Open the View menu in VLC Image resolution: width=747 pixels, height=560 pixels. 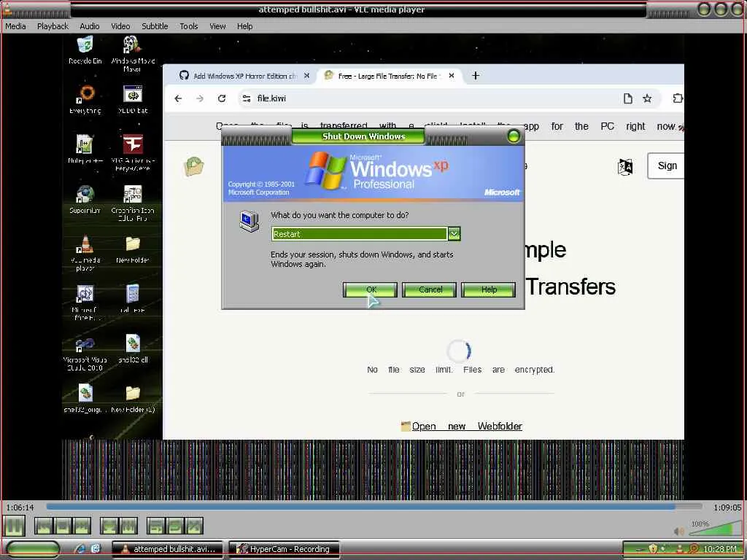[217, 26]
